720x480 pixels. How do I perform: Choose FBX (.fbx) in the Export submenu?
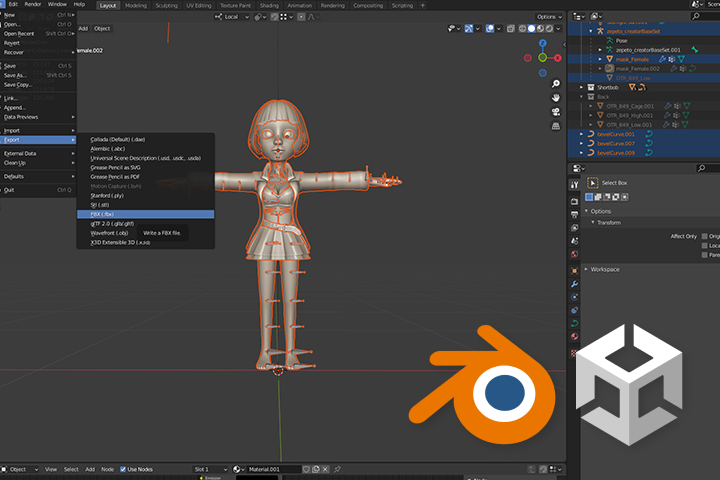(x=146, y=214)
